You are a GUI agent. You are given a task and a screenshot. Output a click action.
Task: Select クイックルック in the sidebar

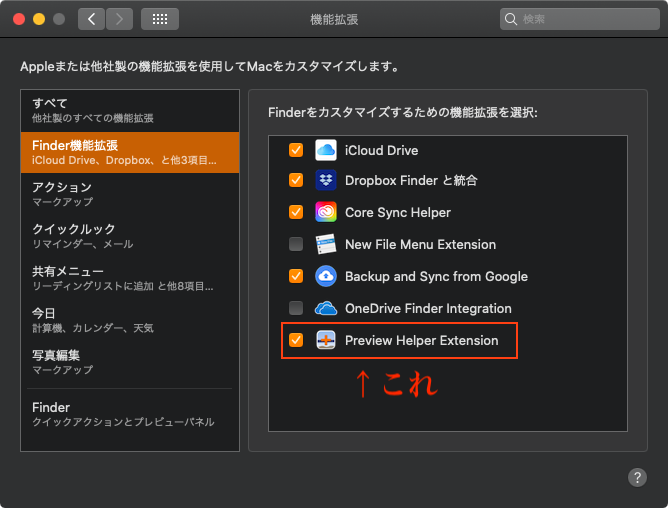coord(130,236)
